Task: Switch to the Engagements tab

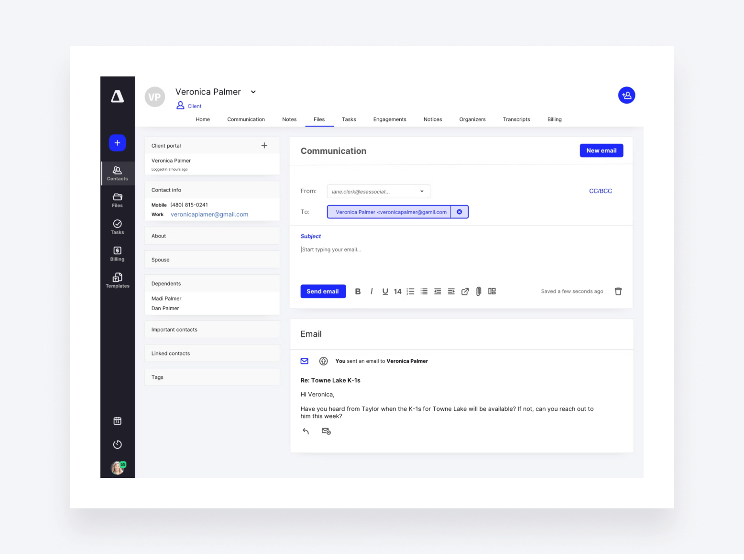Action: pyautogui.click(x=390, y=119)
